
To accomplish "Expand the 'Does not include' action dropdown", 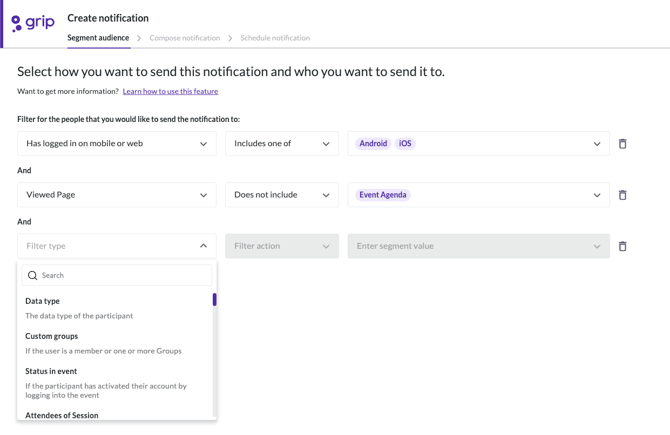I will 281,195.
